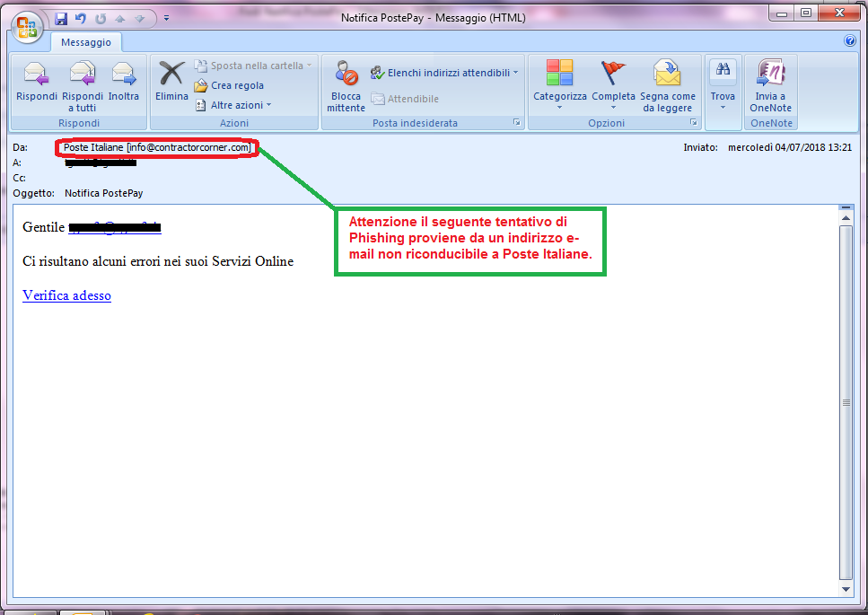Viewport: 868px width, 615px height.
Task: Expand Altre azioni dropdown
Action: [x=233, y=105]
